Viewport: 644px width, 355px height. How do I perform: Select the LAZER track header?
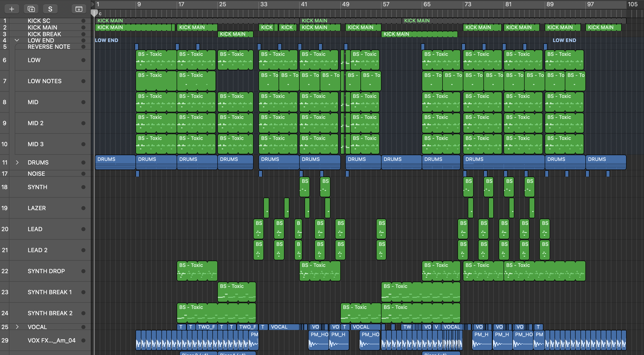(x=45, y=208)
